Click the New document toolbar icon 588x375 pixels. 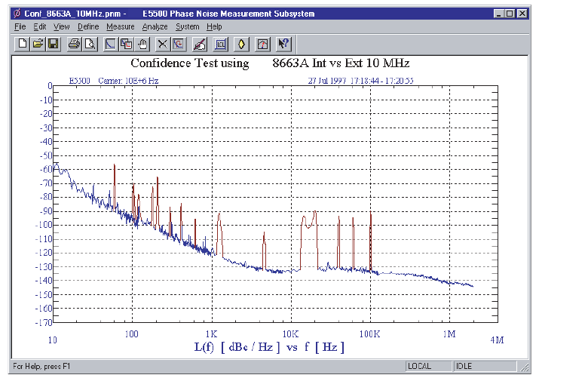click(23, 44)
